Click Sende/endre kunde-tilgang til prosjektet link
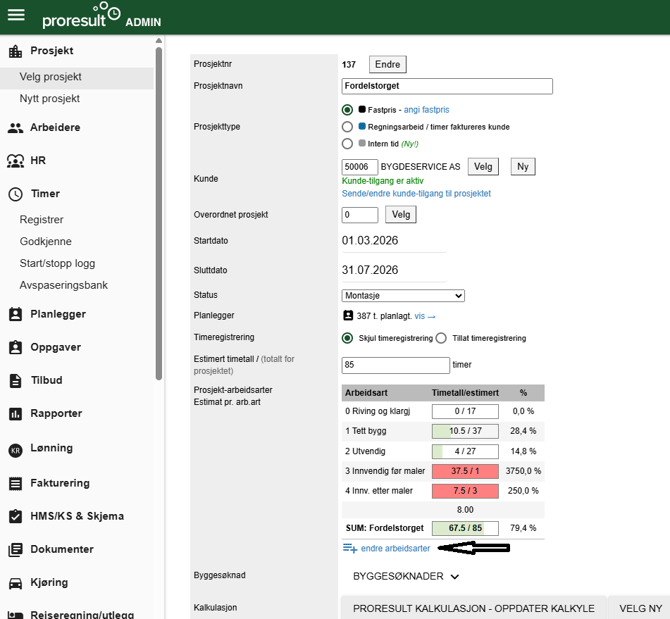This screenshot has height=619, width=670. (416, 194)
